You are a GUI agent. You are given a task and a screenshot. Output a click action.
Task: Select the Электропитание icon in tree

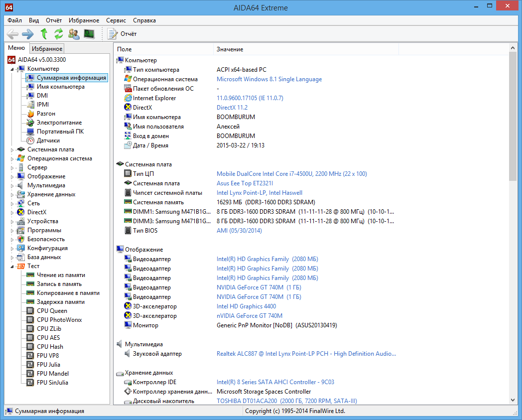(x=30, y=123)
